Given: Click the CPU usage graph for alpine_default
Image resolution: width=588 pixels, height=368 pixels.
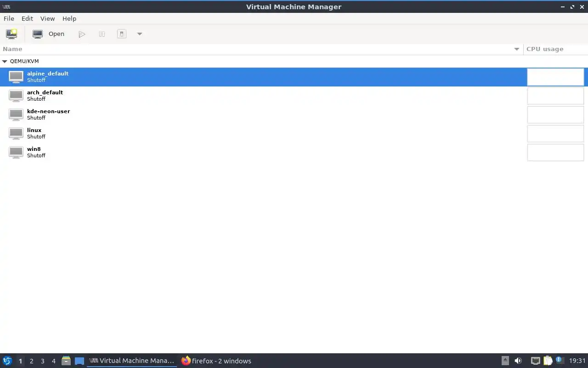Looking at the screenshot, I should pyautogui.click(x=555, y=77).
